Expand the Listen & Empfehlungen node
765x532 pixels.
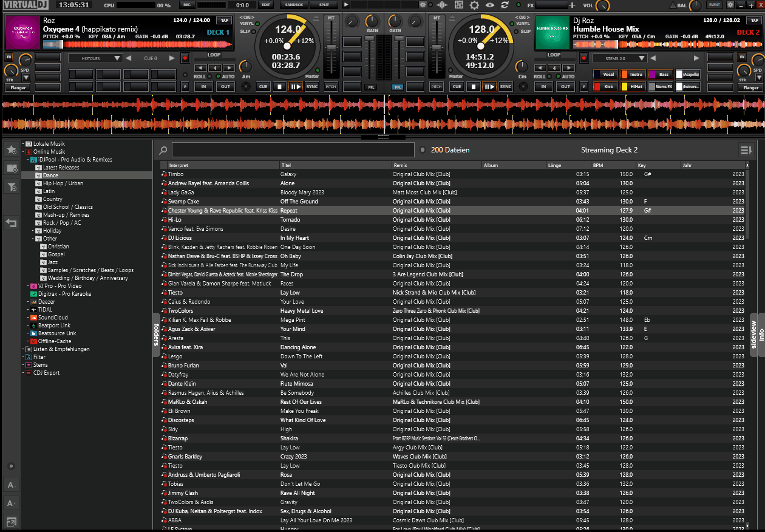[x=23, y=349]
